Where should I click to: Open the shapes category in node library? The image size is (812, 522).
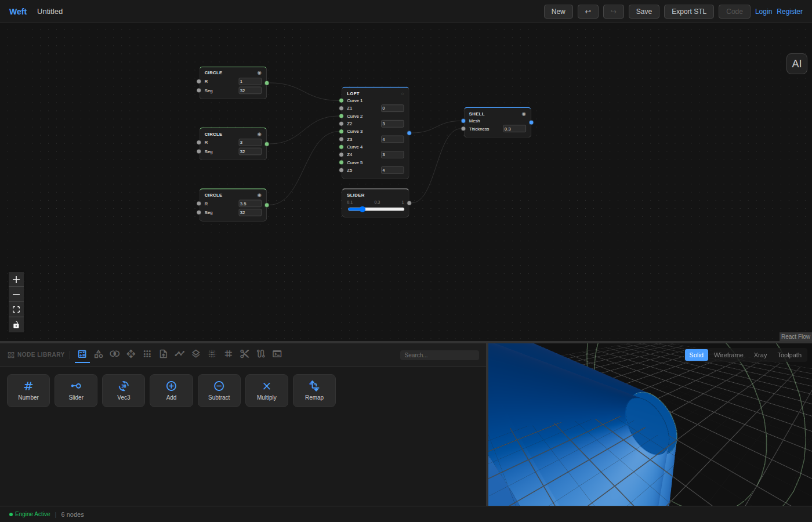click(99, 354)
